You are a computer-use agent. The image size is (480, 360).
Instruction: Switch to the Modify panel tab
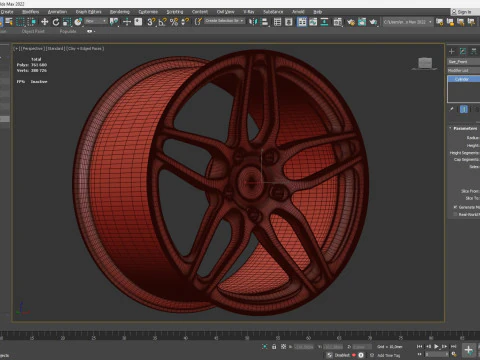463,51
